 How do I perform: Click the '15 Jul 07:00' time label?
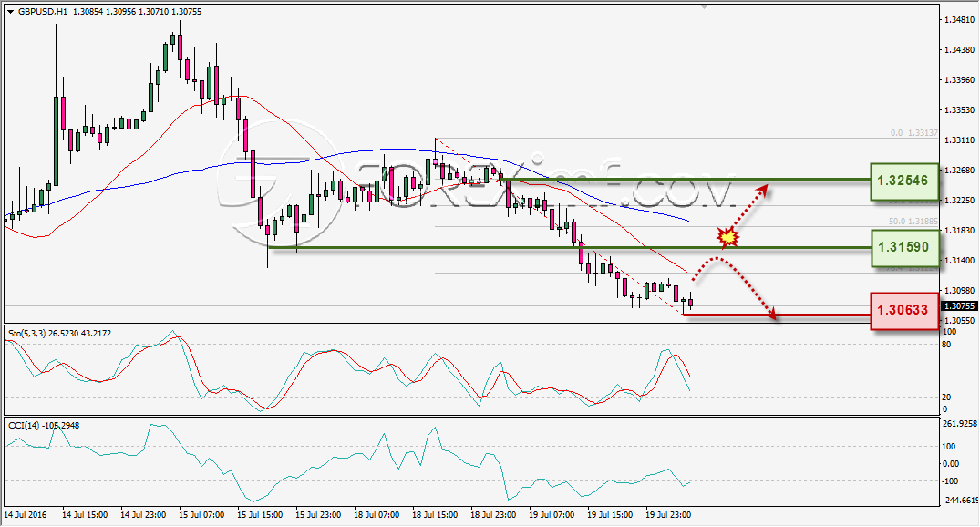pyautogui.click(x=201, y=515)
